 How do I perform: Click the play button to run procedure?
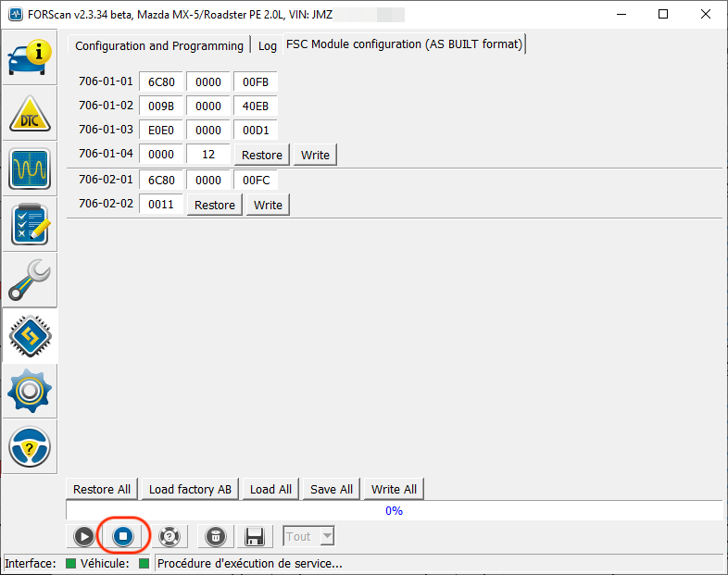pyautogui.click(x=83, y=536)
